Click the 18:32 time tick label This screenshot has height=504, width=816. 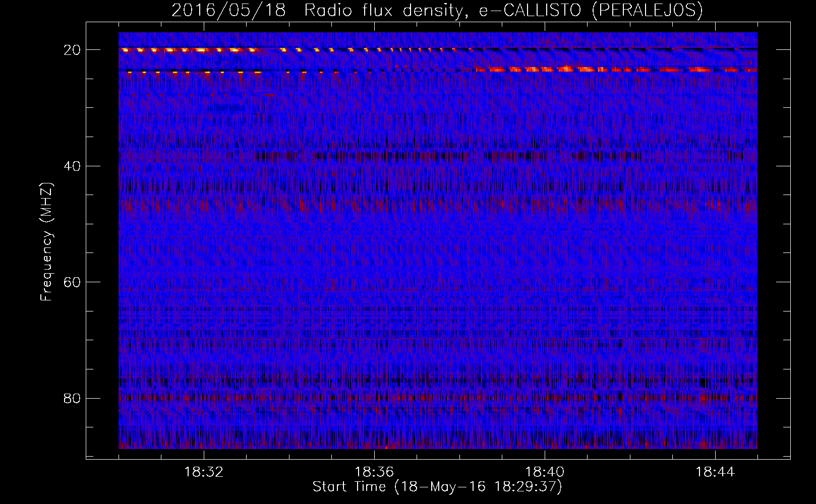(x=204, y=472)
